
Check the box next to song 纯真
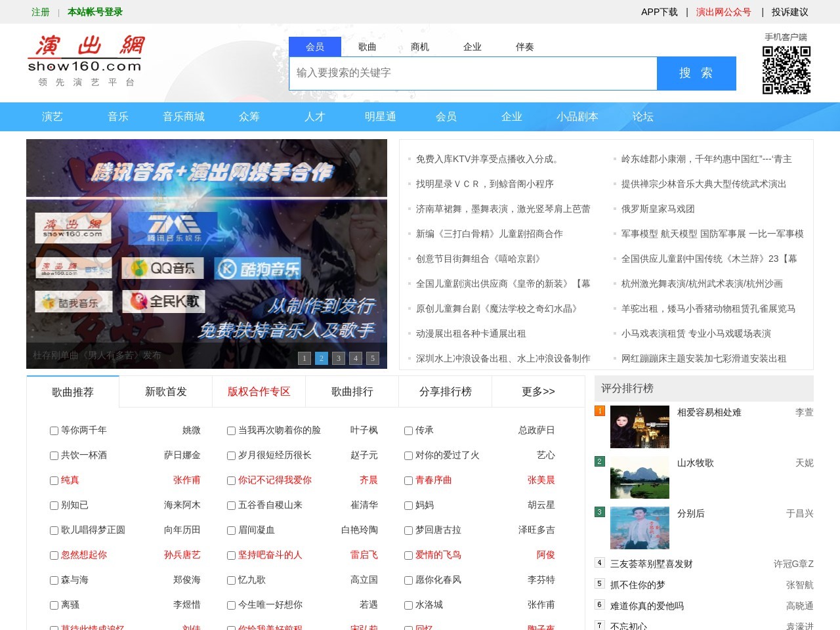(x=54, y=480)
